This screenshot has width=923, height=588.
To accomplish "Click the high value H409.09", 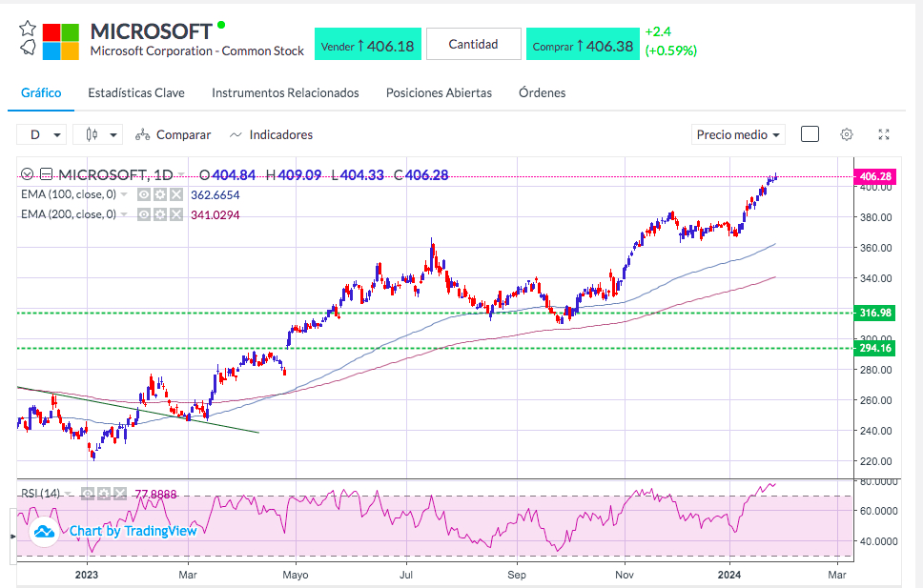I will [x=294, y=174].
